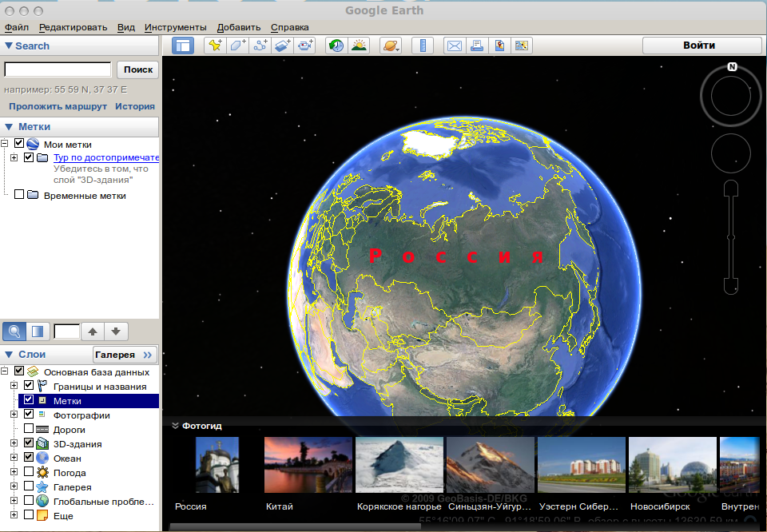Move selected item up arrow
767x532 pixels.
[x=93, y=331]
